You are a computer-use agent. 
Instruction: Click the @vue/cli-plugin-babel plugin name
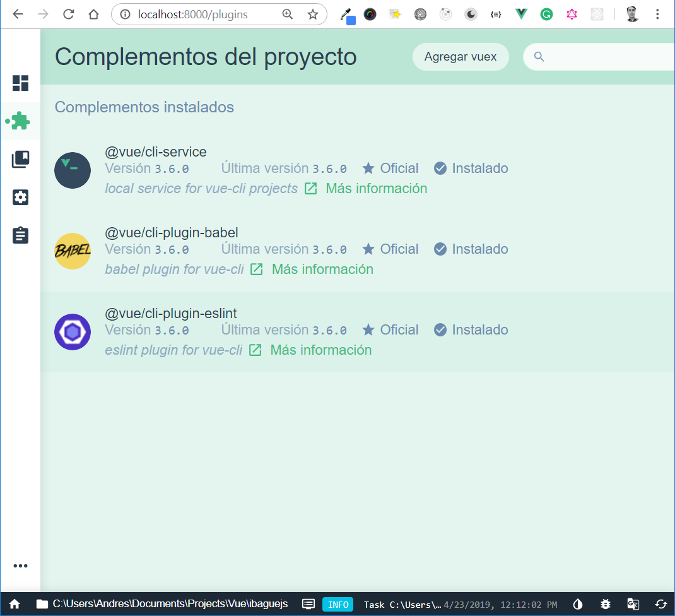pos(172,233)
